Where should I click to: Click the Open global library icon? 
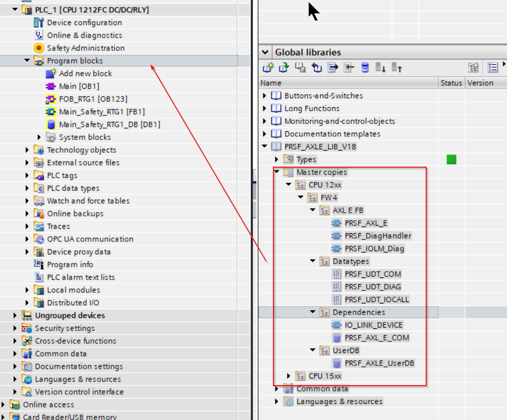tap(284, 67)
